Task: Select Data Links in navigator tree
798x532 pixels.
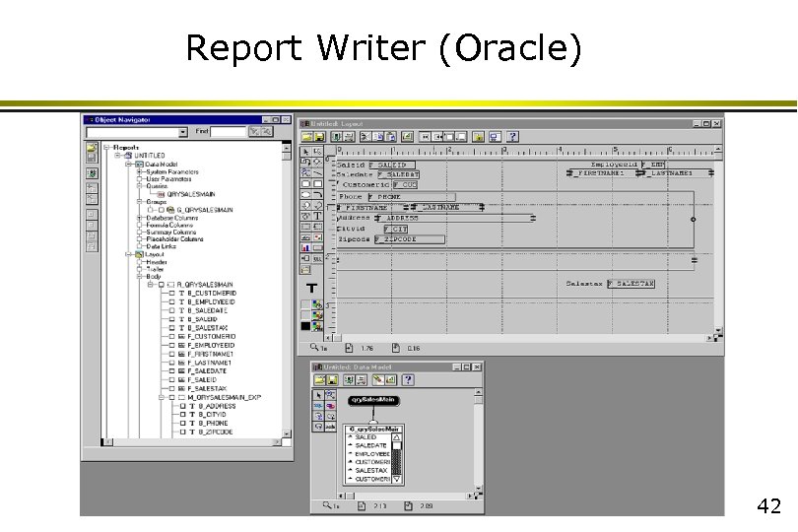Action: 161,246
